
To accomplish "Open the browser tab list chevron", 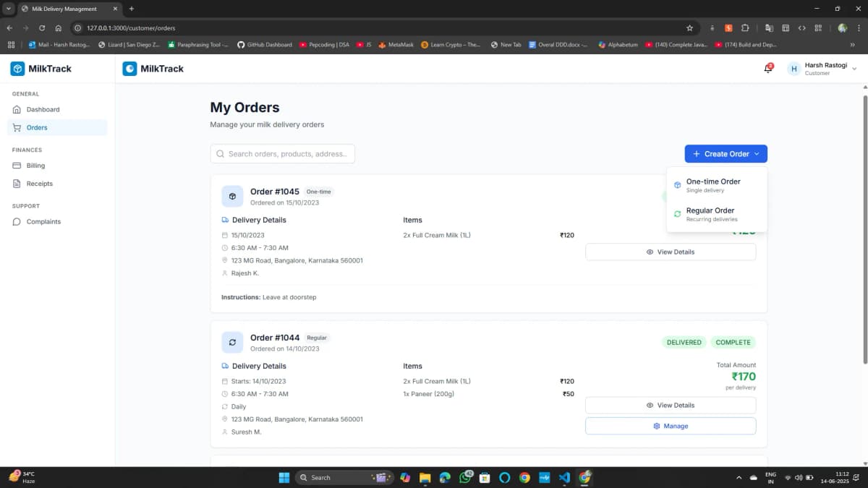I will (x=9, y=9).
